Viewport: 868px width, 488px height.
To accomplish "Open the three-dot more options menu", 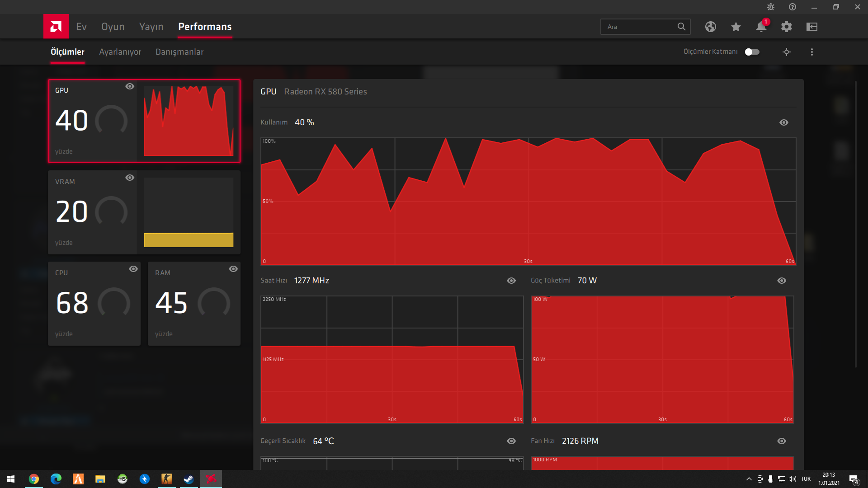I will click(812, 52).
